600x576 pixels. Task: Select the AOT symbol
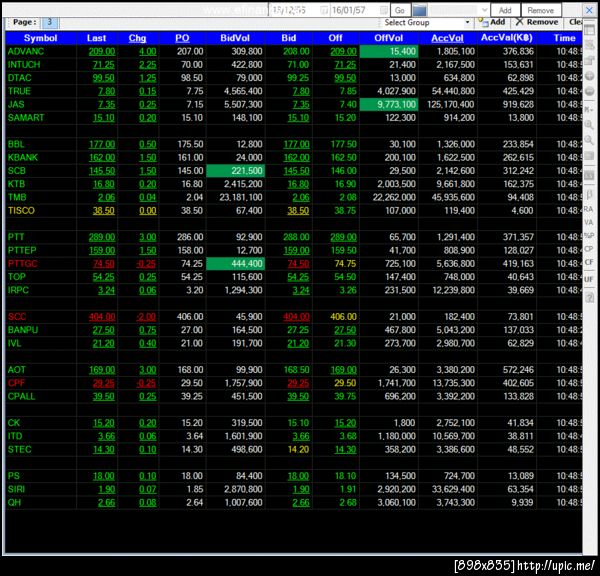[x=16, y=370]
